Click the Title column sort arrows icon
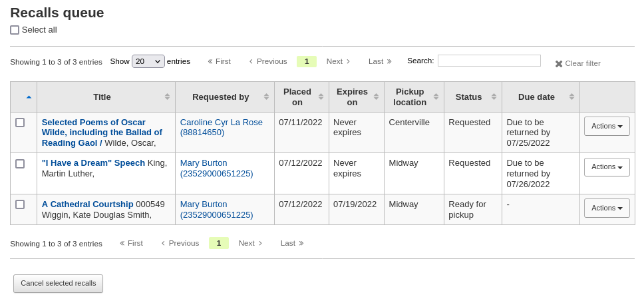The image size is (644, 297). 168,97
